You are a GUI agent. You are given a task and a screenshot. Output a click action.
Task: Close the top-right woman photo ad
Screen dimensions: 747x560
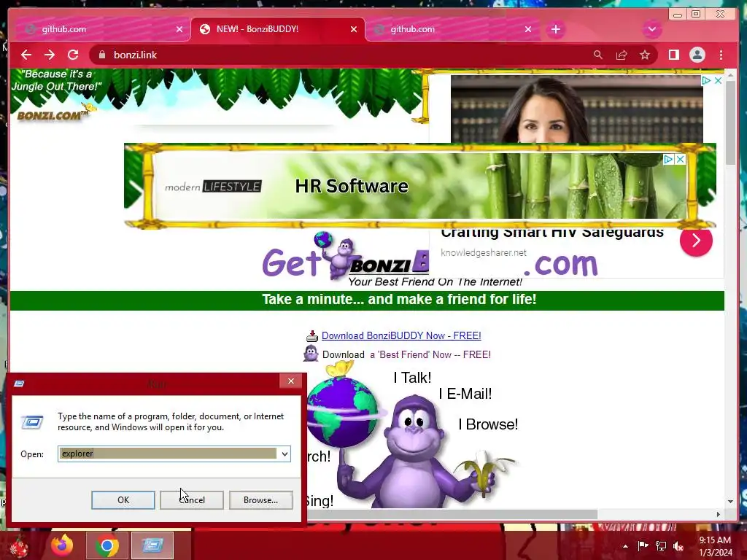718,80
